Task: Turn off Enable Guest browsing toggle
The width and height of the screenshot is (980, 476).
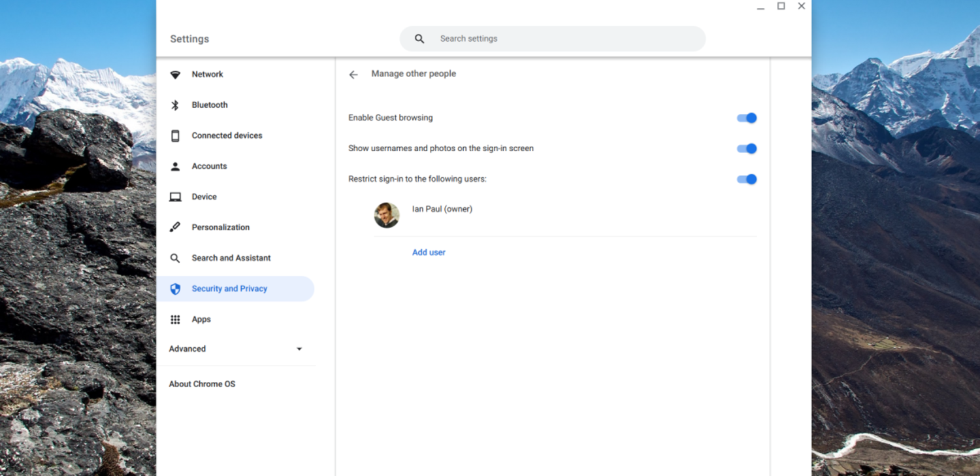Action: coord(747,118)
